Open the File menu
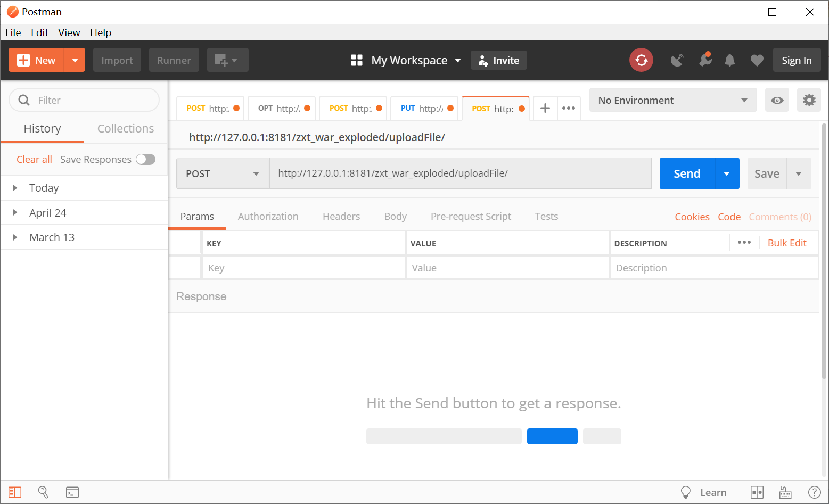 (x=13, y=32)
